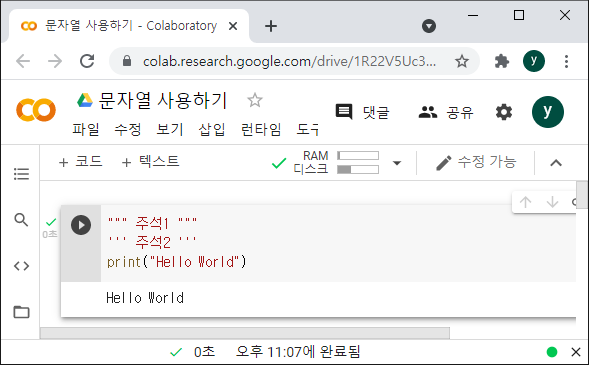Image resolution: width=589 pixels, height=365 pixels.
Task: Expand the runtime connection dropdown arrow
Action: tap(397, 163)
